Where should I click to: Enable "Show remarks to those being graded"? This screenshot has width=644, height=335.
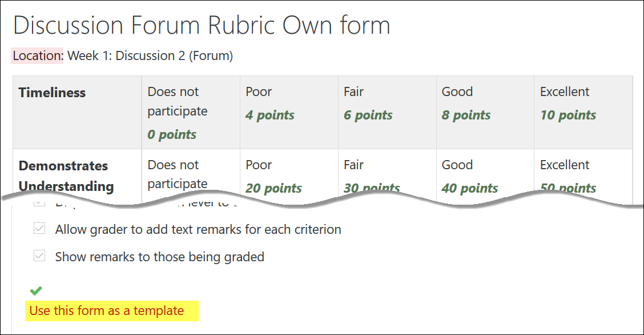coord(39,256)
